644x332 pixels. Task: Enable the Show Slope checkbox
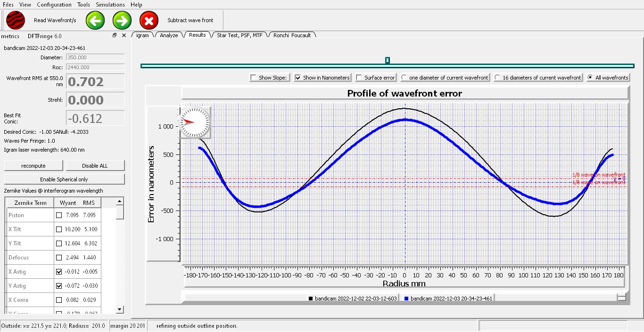254,78
